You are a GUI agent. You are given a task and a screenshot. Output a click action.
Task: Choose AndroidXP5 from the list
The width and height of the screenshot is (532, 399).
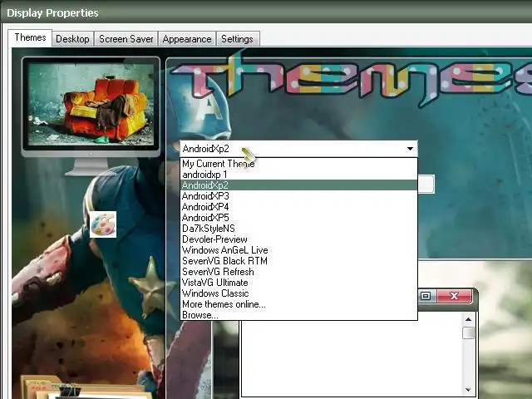(298, 218)
